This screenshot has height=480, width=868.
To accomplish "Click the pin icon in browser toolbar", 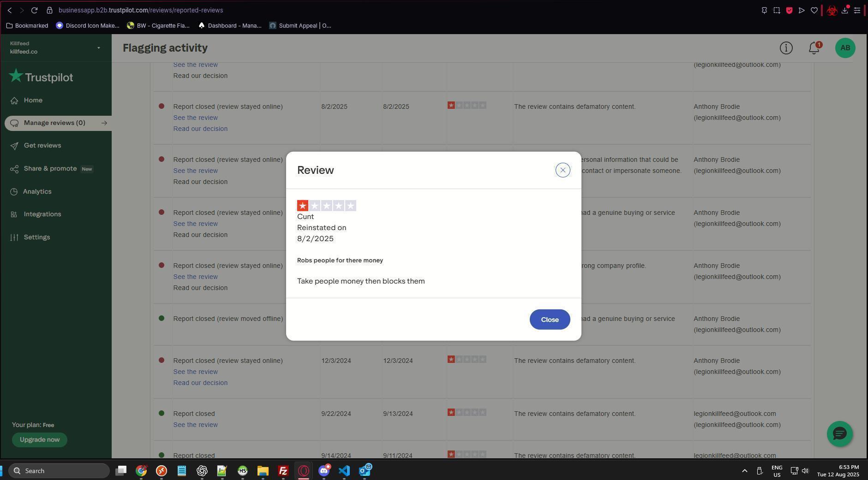I will 764,10.
